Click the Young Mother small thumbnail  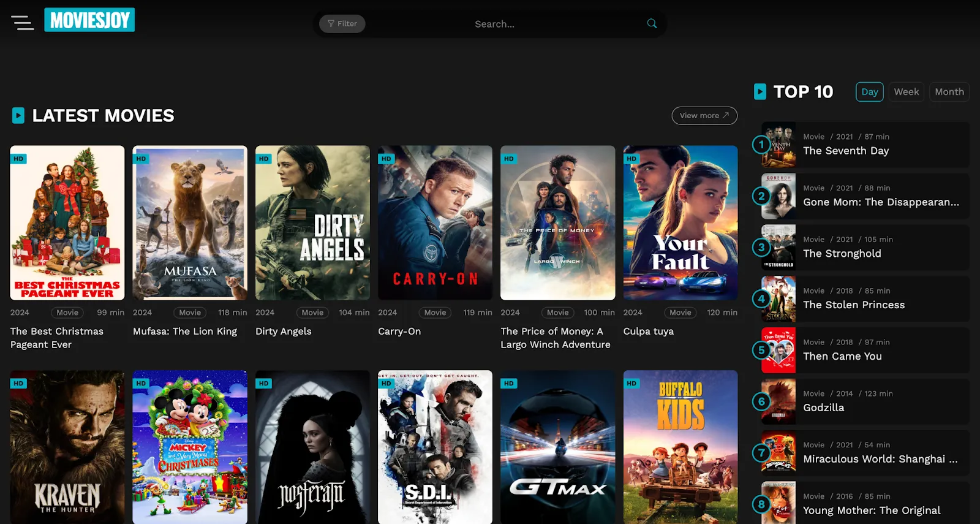point(778,503)
